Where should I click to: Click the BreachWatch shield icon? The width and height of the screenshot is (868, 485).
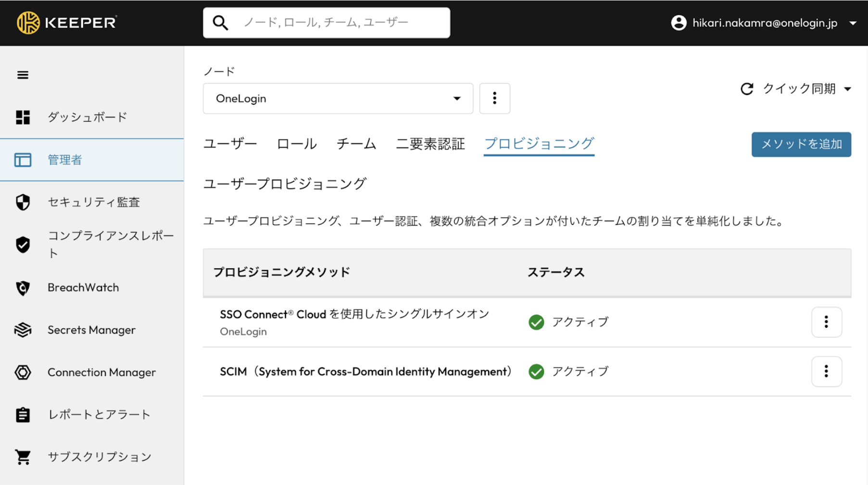(x=23, y=287)
